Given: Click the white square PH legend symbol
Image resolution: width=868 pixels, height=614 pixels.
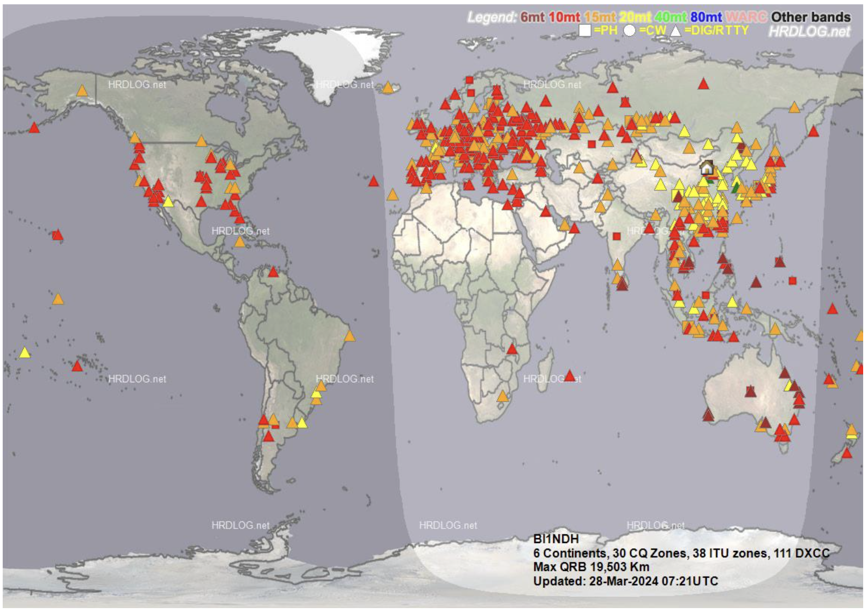Looking at the screenshot, I should tap(585, 31).
